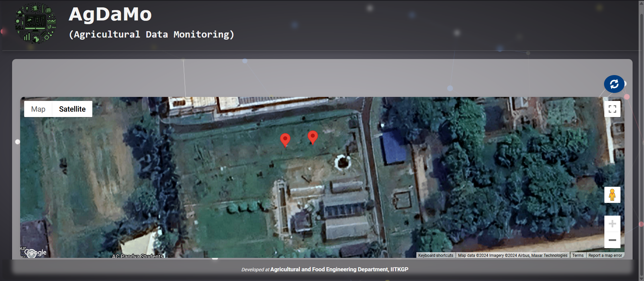Image resolution: width=644 pixels, height=281 pixels.
Task: Open the Terms link
Action: 578,255
